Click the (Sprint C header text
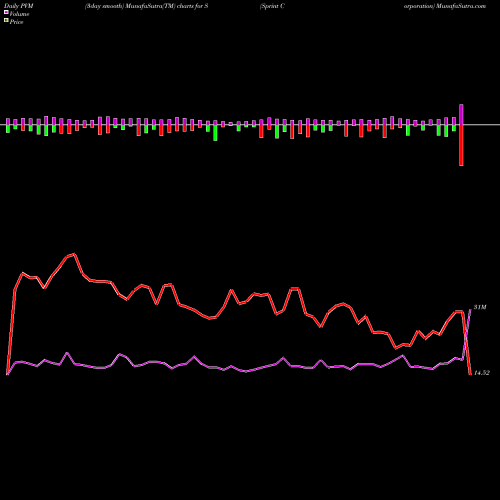Screen dimensions: 500x500 (x=272, y=6)
